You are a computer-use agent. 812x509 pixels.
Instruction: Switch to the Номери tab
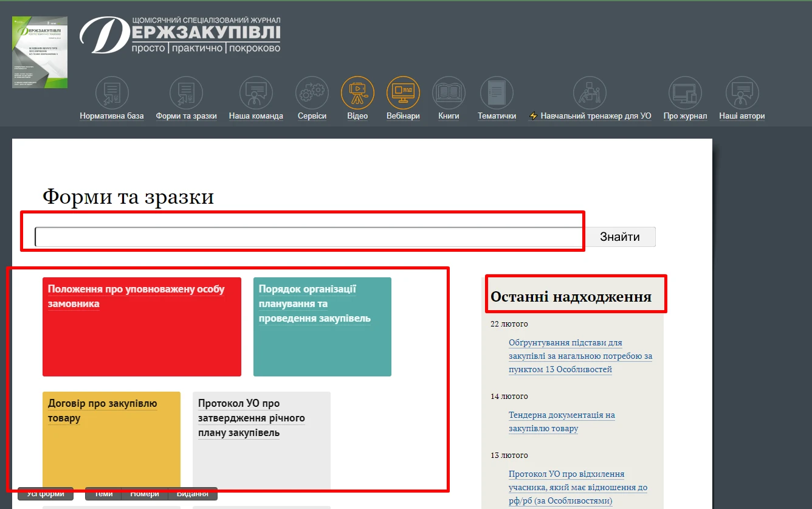click(144, 494)
